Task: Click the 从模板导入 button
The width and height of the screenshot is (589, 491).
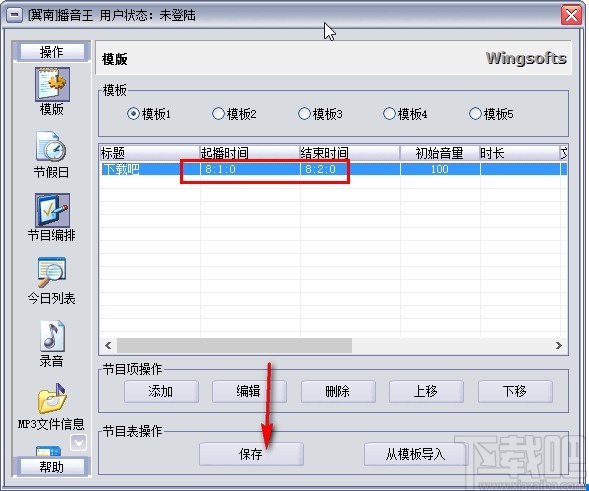Action: [415, 454]
